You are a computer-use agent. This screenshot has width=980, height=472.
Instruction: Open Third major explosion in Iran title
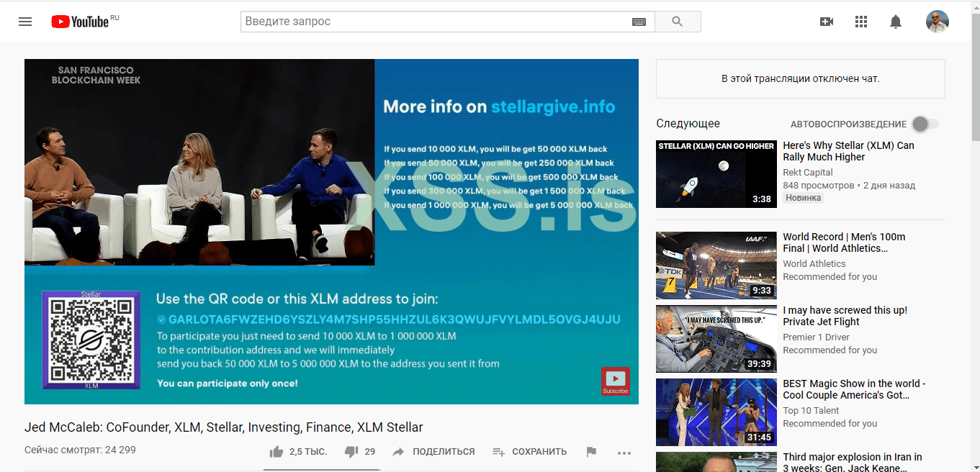point(853,463)
